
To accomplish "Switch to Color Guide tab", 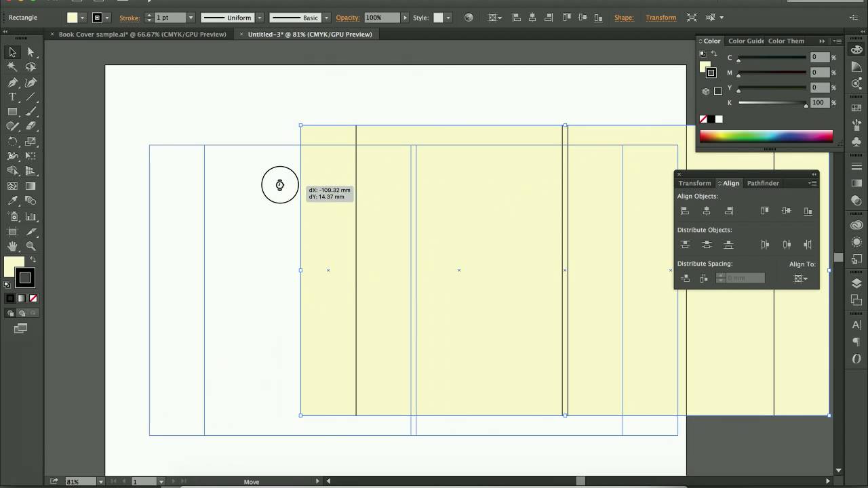I will pos(746,41).
